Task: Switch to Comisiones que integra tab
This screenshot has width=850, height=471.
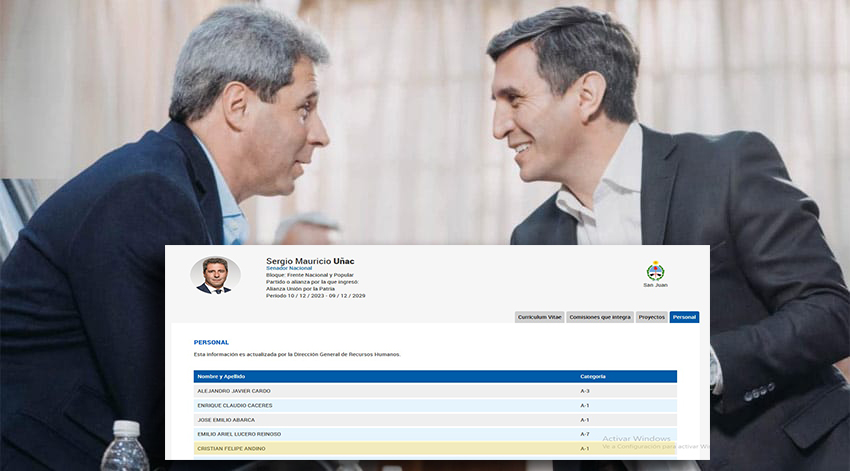Action: pos(600,317)
